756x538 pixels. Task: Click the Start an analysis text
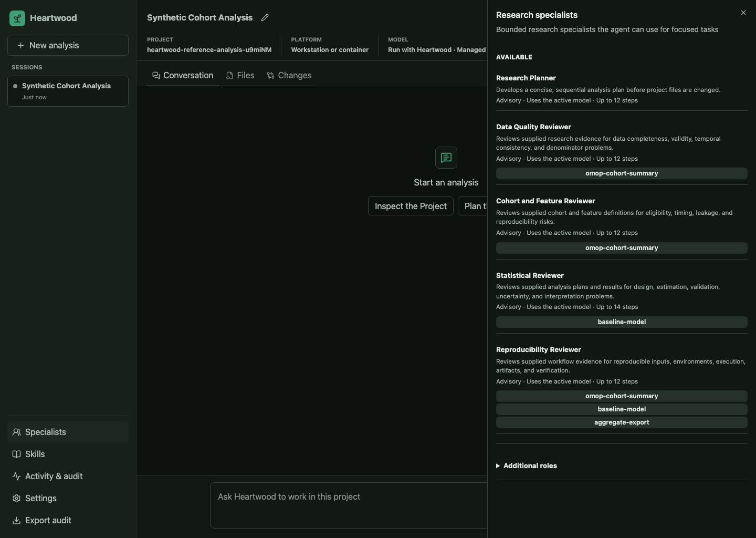coord(446,182)
